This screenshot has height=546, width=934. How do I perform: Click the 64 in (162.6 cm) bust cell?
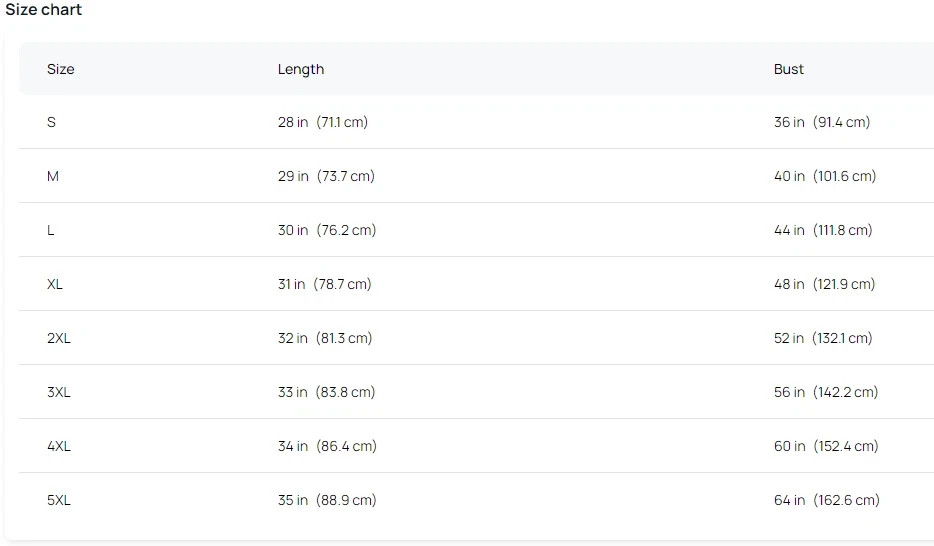(x=827, y=500)
